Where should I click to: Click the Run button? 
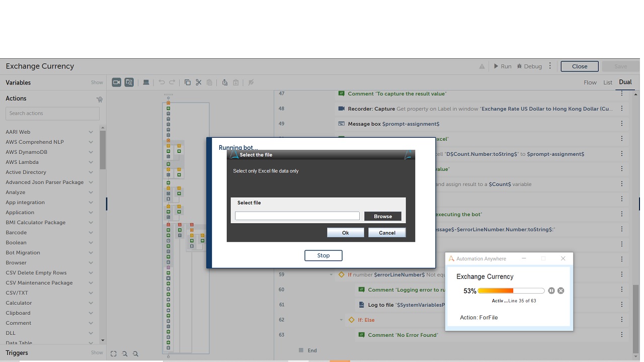(x=502, y=66)
